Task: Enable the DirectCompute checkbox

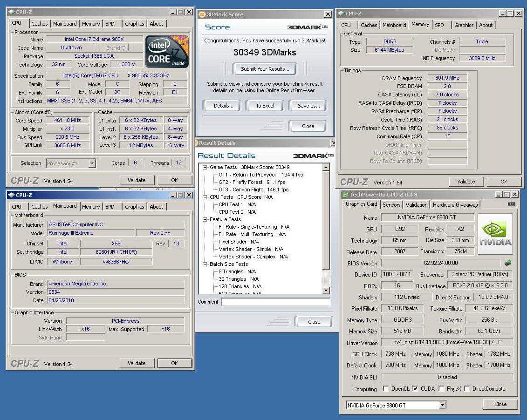Action: (x=467, y=388)
